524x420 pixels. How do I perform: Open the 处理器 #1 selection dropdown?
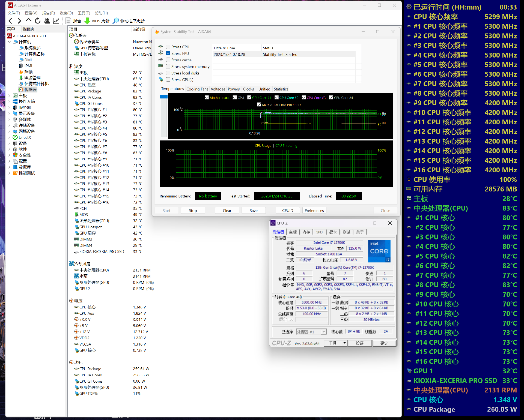point(324,332)
